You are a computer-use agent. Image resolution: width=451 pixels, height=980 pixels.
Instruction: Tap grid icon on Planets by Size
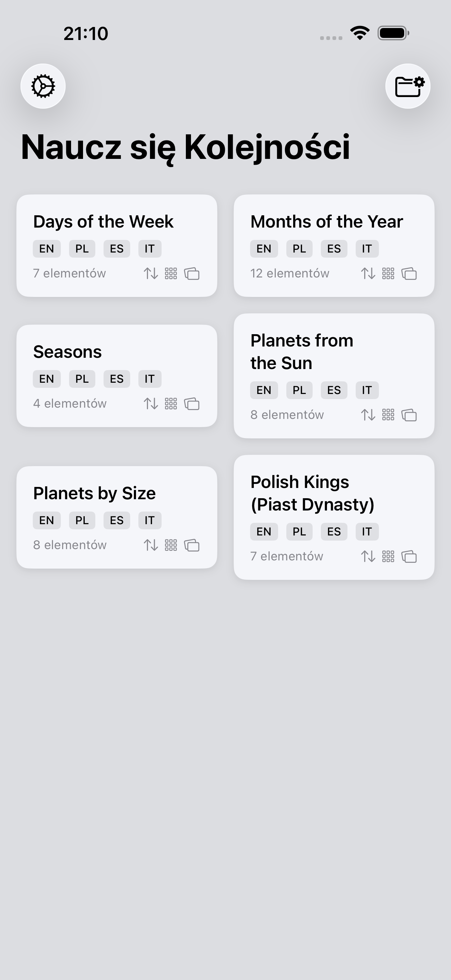[171, 545]
